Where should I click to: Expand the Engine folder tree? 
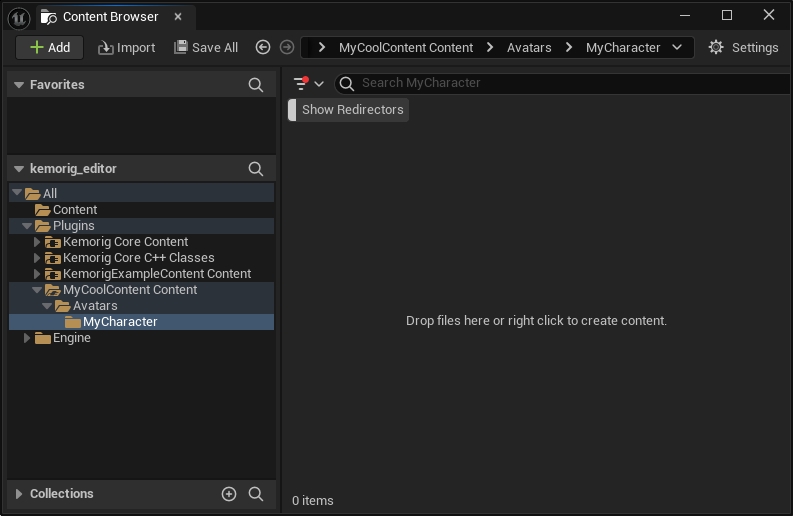(x=27, y=338)
